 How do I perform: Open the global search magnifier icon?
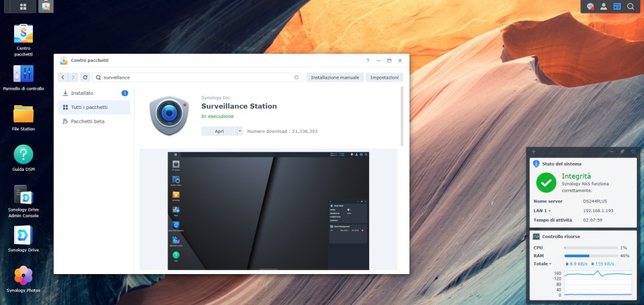tap(630, 6)
